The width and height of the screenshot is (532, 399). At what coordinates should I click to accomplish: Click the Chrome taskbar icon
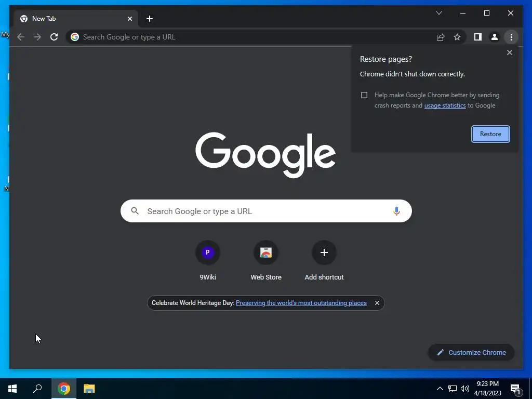click(x=64, y=389)
